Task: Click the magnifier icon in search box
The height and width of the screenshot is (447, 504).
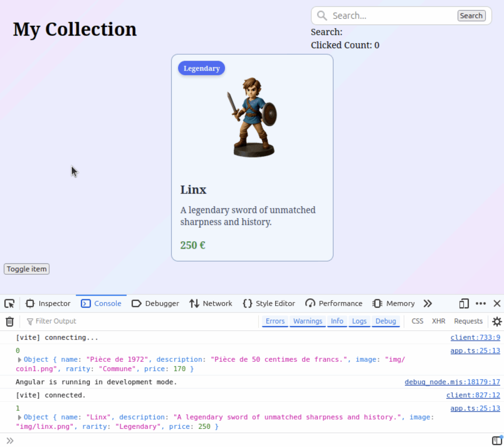Action: click(x=322, y=16)
